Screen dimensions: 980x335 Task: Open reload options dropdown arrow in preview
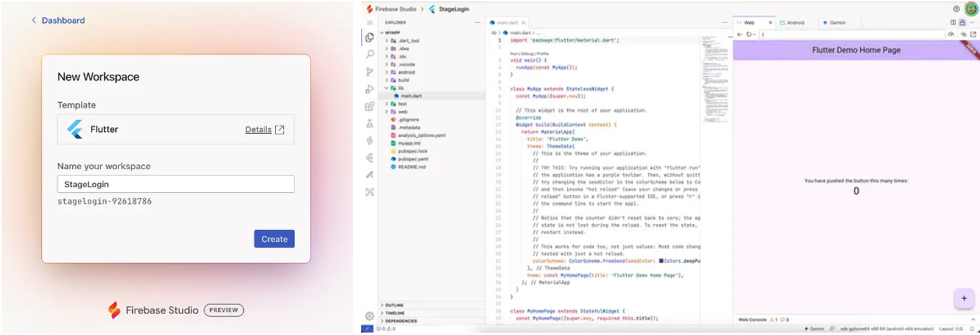(x=755, y=34)
